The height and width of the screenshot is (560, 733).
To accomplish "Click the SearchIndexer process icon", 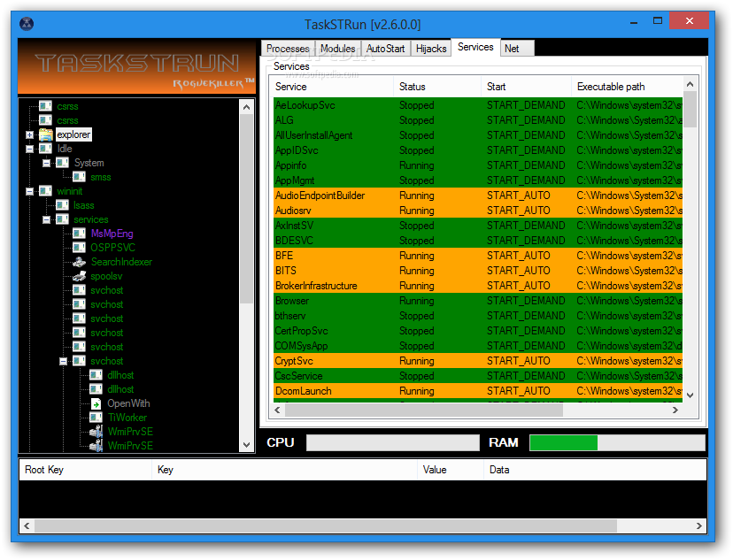I will [x=79, y=262].
